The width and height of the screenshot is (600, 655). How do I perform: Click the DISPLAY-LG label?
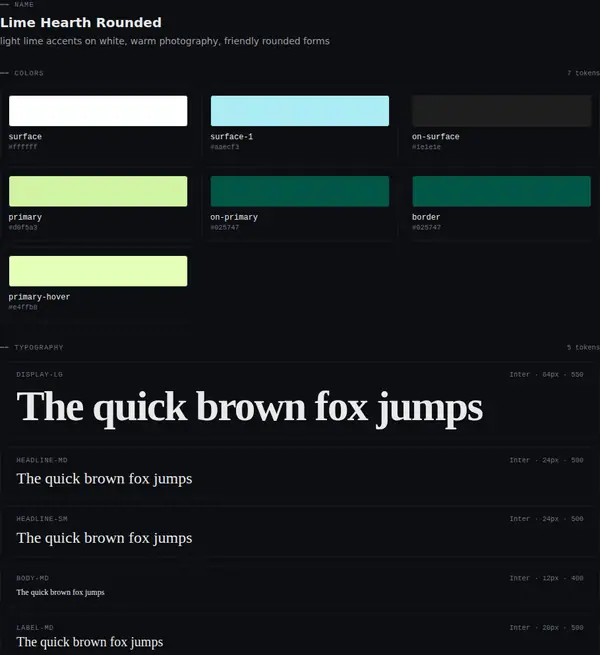coord(40,375)
